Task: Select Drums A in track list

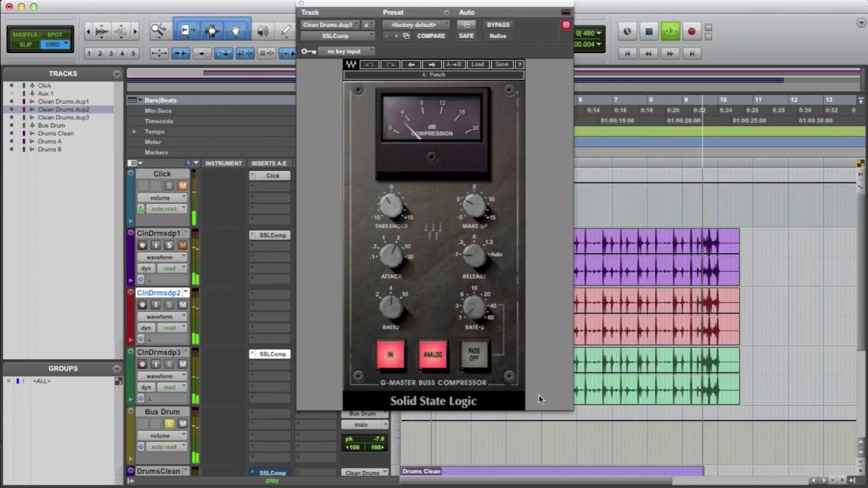Action: [50, 142]
